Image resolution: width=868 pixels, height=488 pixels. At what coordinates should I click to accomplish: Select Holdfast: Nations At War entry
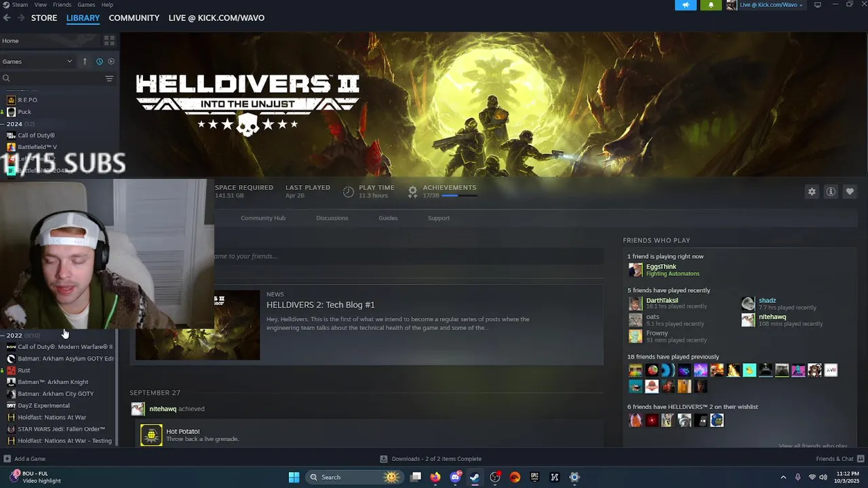click(52, 418)
